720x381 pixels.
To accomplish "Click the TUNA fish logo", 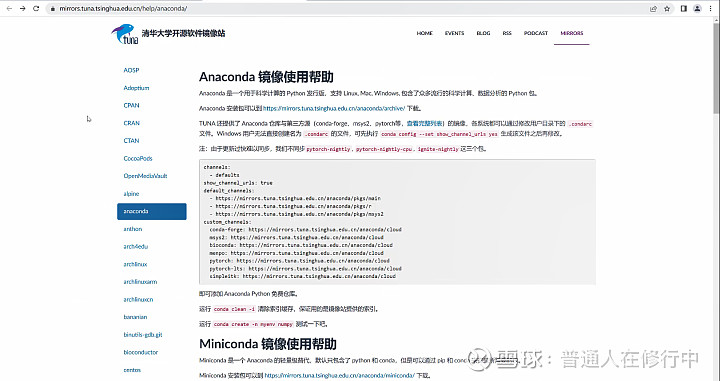I will 124,34.
